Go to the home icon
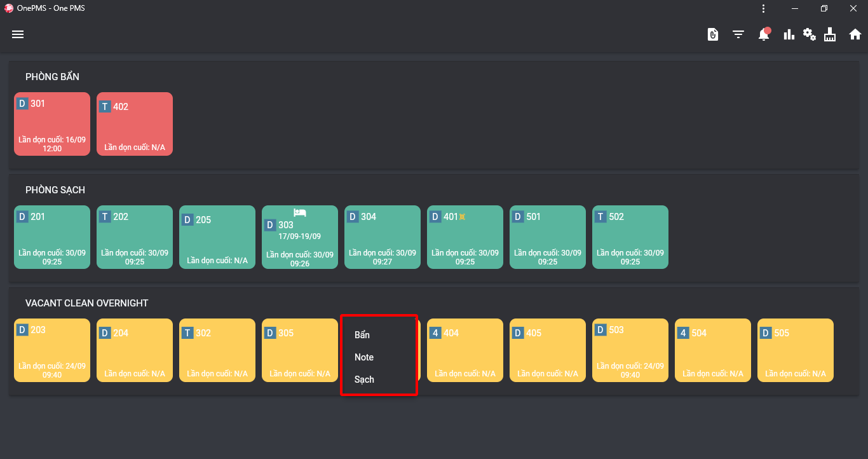868x459 pixels. point(855,34)
